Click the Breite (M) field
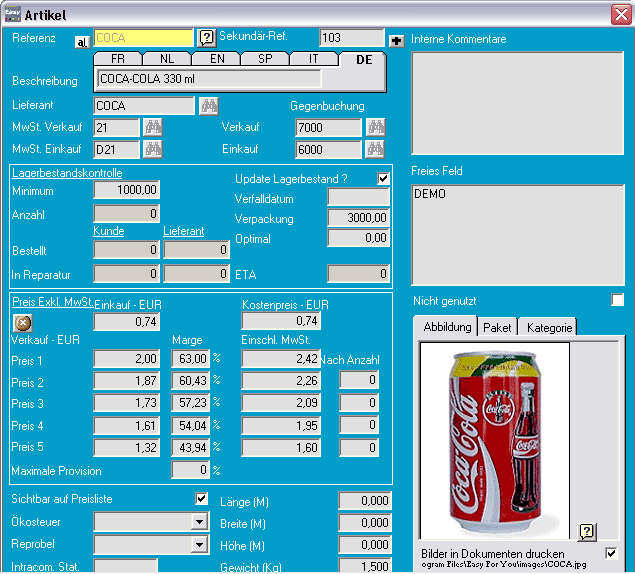The image size is (635, 574). click(x=365, y=523)
